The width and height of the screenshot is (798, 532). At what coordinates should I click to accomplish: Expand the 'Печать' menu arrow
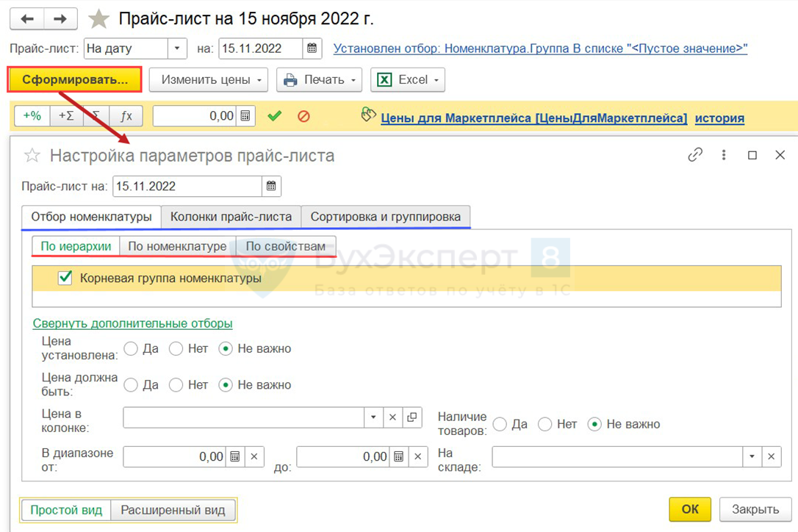[x=353, y=80]
